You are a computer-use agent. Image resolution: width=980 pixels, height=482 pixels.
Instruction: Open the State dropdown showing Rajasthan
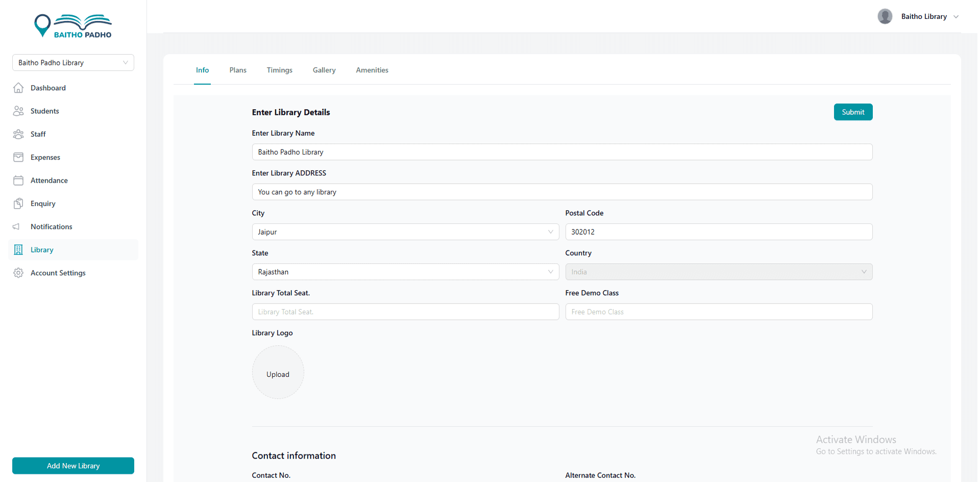[405, 272]
